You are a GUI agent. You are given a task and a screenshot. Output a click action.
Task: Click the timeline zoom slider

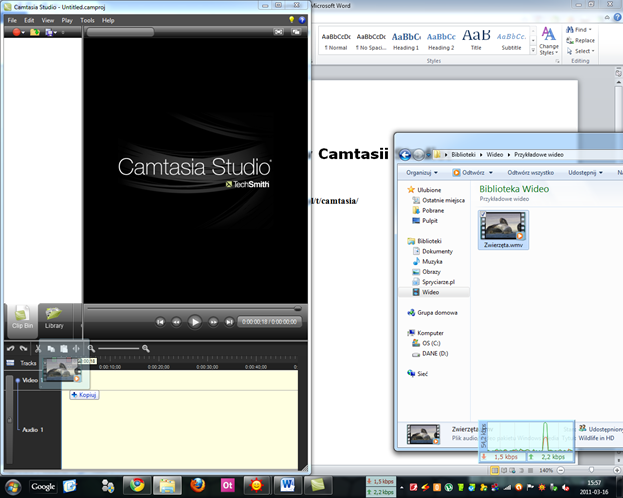click(118, 349)
